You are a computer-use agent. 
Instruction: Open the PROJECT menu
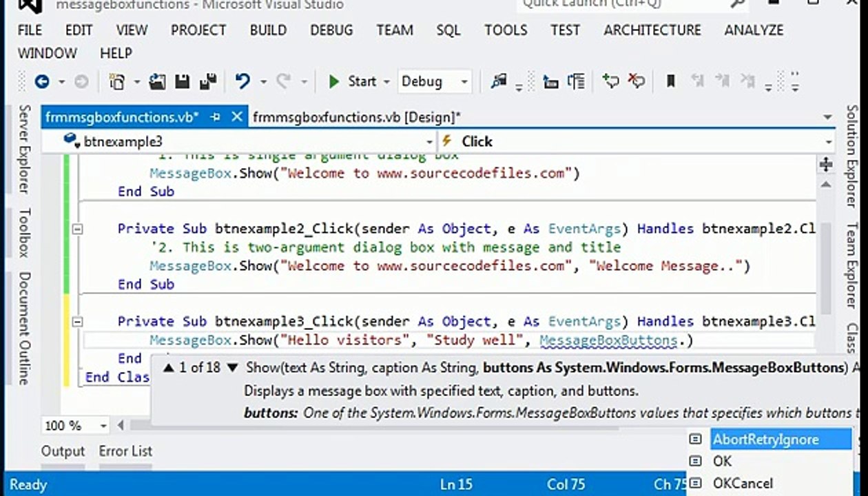pyautogui.click(x=198, y=30)
